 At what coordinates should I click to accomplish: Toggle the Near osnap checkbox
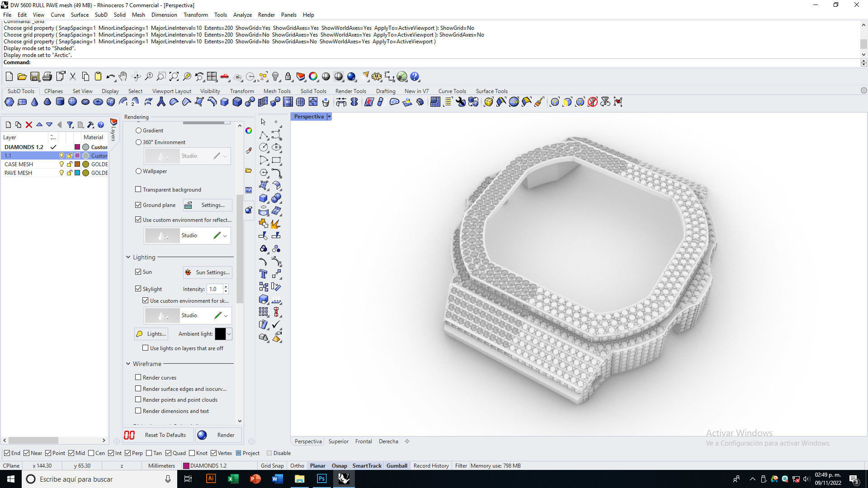[27, 453]
